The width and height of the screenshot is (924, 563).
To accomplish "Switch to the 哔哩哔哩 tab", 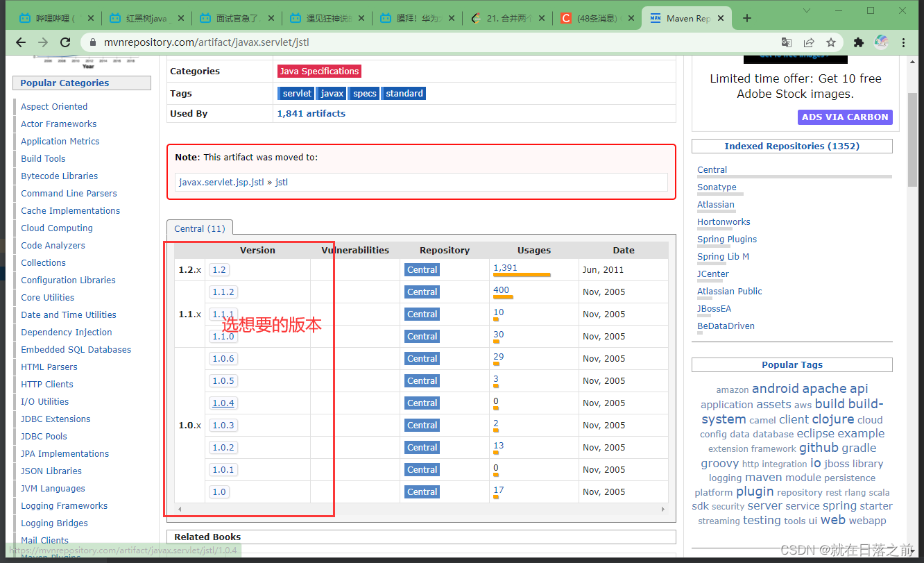I will click(55, 19).
